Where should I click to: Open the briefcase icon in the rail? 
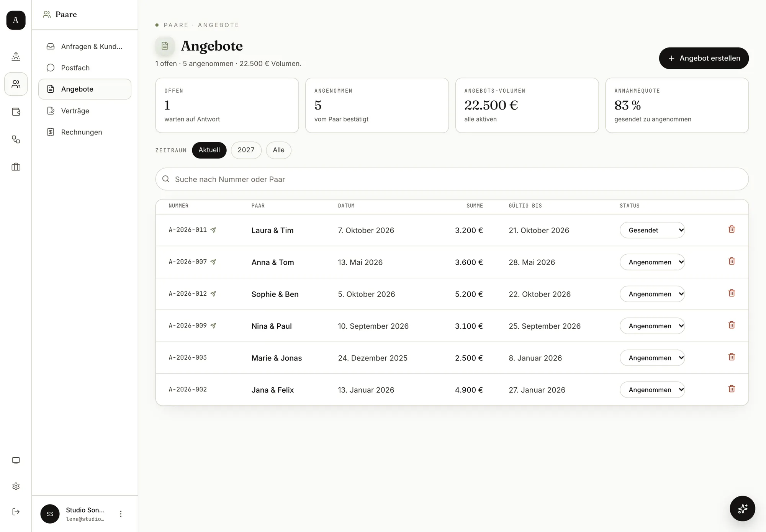pos(16,167)
